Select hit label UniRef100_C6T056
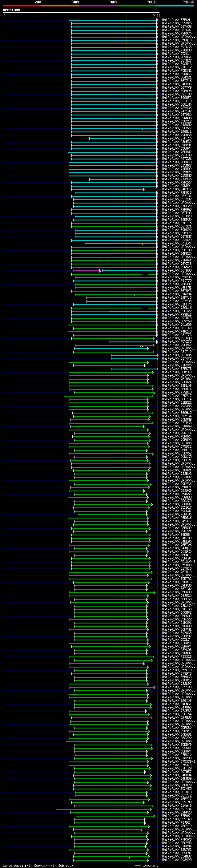 coord(177,26)
